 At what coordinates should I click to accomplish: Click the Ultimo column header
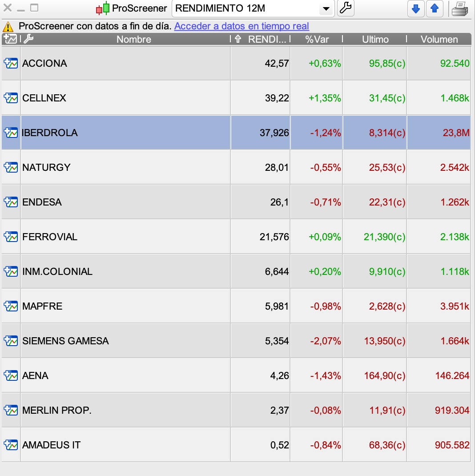[x=375, y=39]
